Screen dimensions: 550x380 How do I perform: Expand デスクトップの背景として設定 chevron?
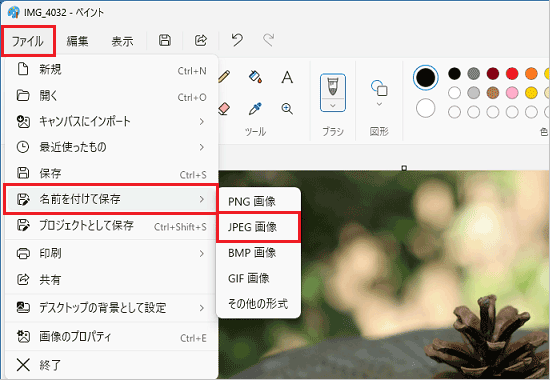coord(202,308)
